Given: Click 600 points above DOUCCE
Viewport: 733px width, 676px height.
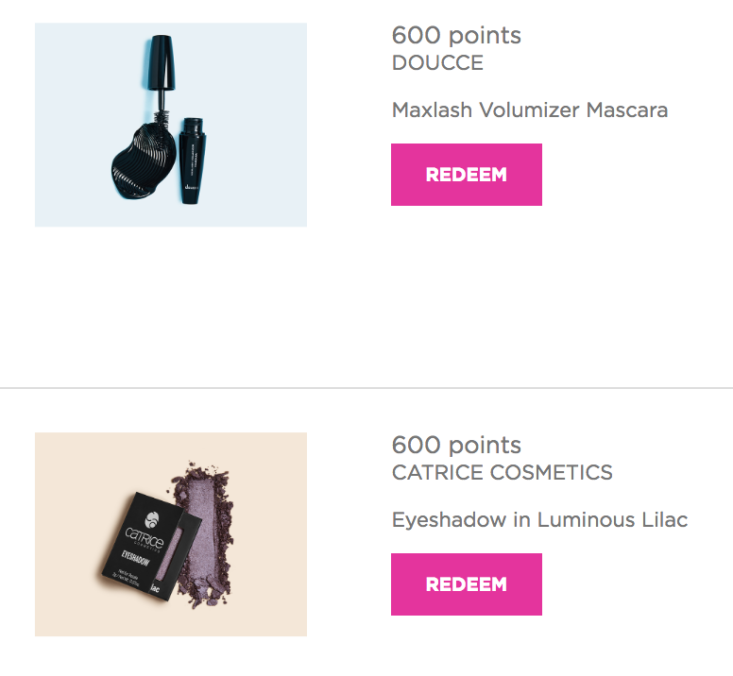Looking at the screenshot, I should 456,36.
